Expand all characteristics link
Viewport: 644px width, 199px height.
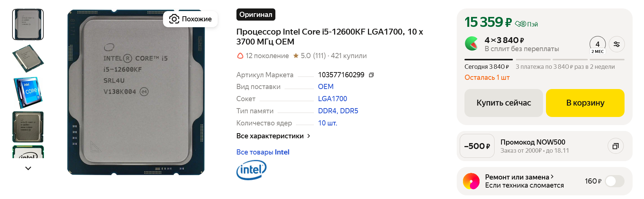pos(273,136)
